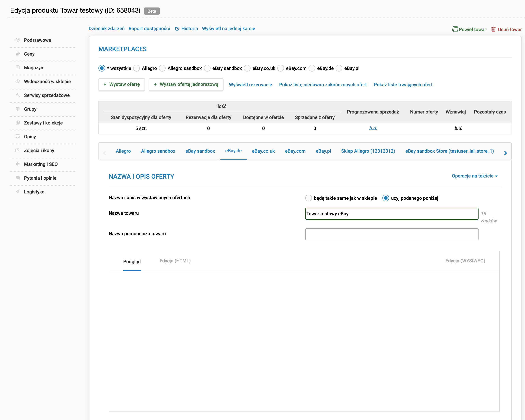
Task: Click the Logistyka paper plane icon
Action: 18,191
